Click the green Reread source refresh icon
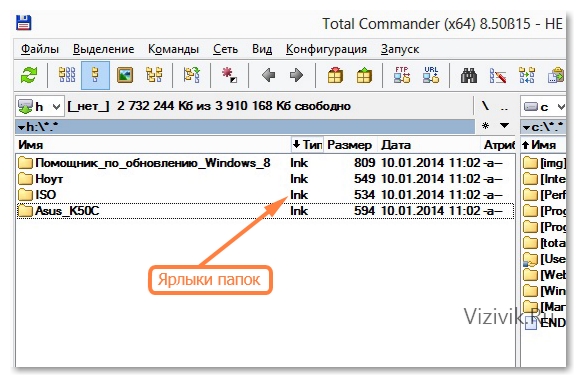The width and height of the screenshot is (576, 377). [x=29, y=76]
